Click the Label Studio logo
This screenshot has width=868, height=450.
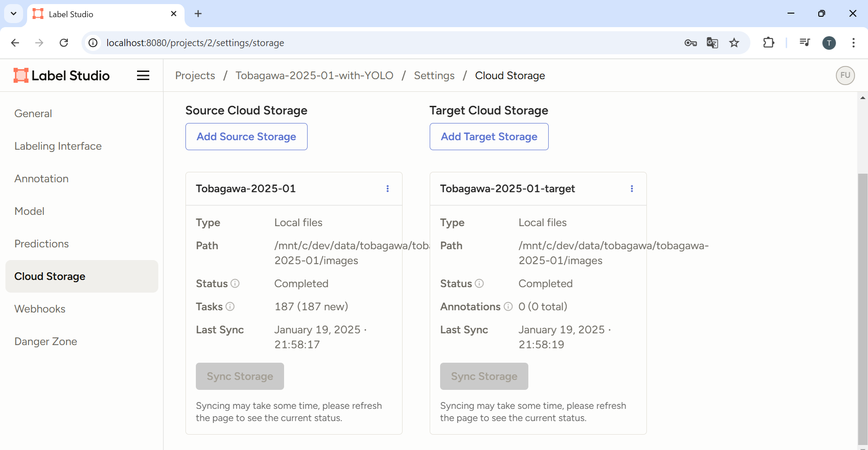[62, 76]
